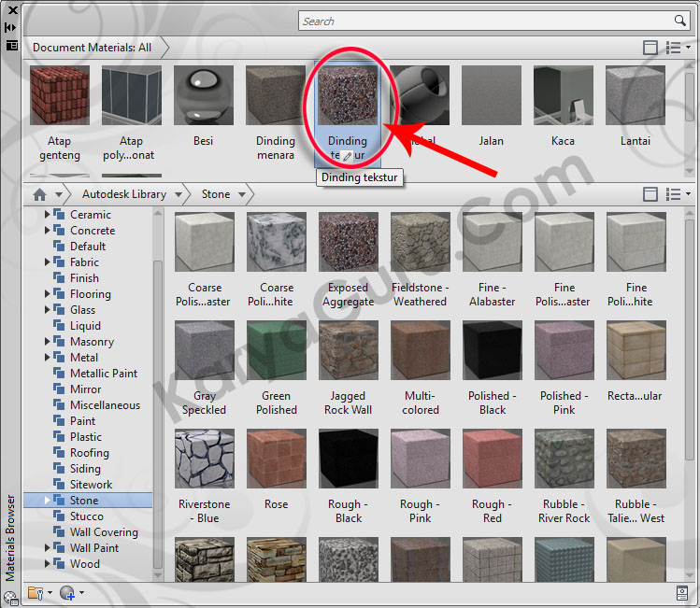Select the Stucco category in tree
This screenshot has height=608, width=700.
86,516
